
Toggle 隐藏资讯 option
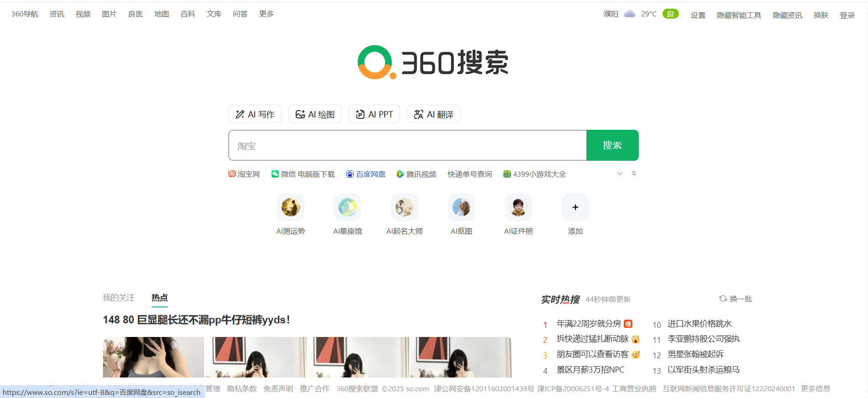[x=788, y=15]
